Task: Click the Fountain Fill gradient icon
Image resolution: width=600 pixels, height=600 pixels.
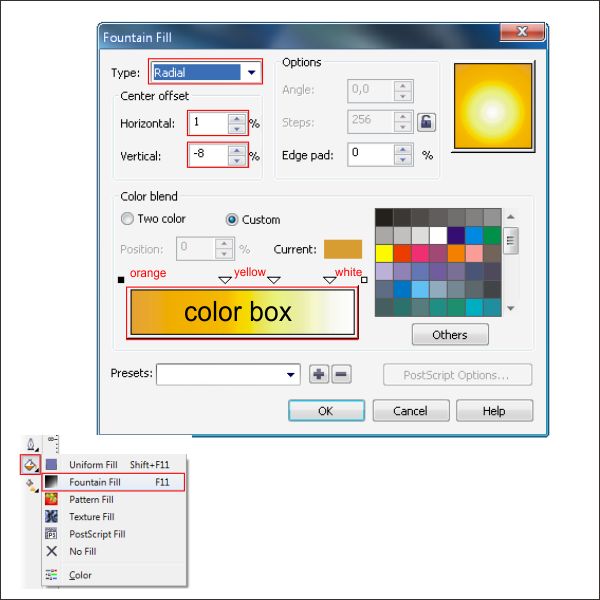Action: pyautogui.click(x=51, y=482)
